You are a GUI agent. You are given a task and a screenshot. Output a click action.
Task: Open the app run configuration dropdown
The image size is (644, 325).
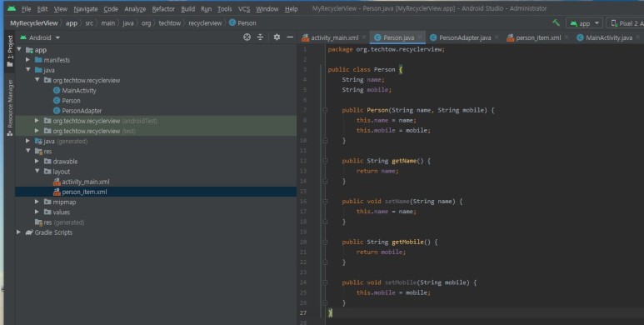point(584,23)
